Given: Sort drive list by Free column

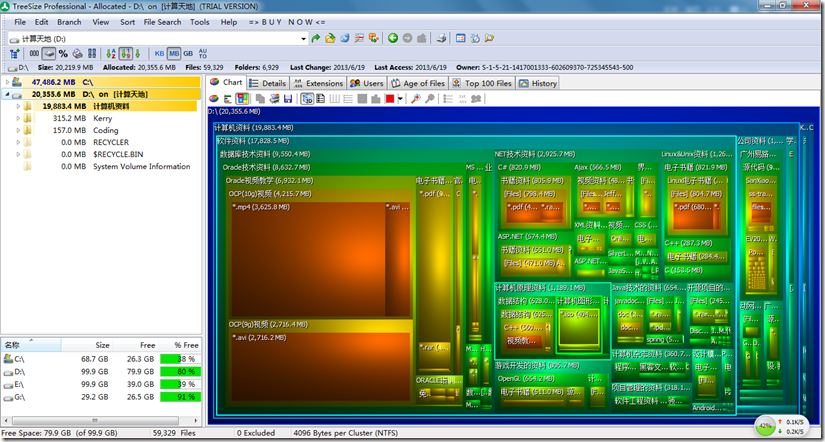Looking at the screenshot, I should point(135,345).
